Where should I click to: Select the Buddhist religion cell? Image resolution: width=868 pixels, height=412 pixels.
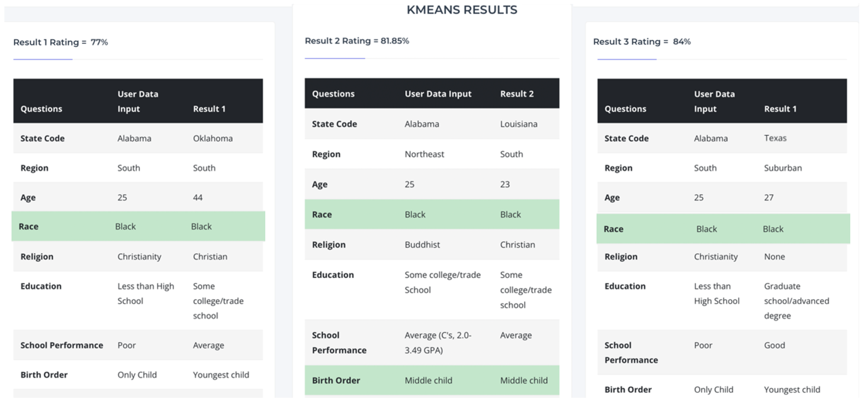pos(422,245)
